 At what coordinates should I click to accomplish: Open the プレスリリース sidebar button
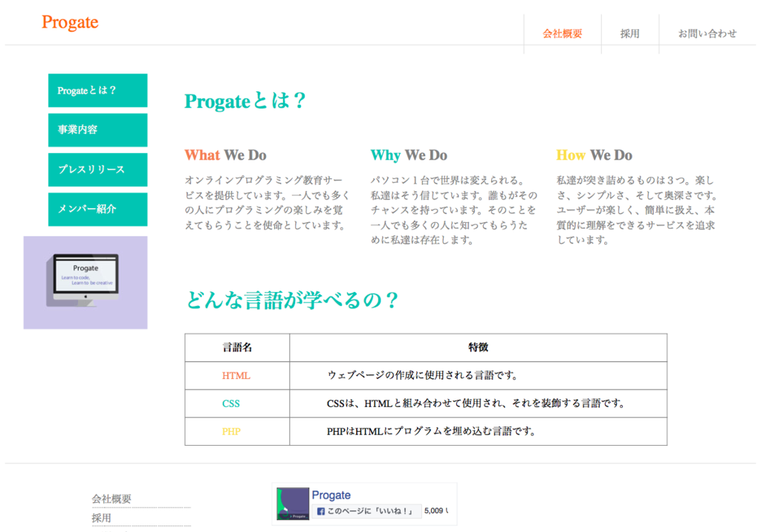coord(97,170)
